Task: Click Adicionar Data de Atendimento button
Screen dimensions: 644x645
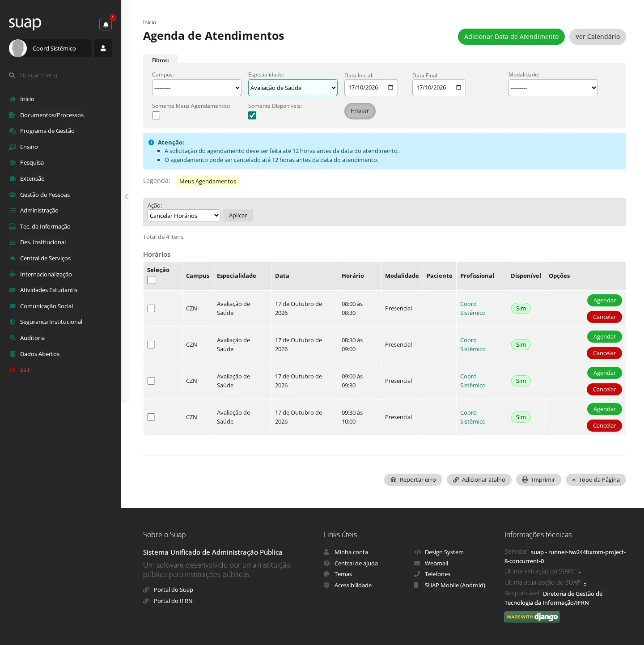Action: point(511,37)
